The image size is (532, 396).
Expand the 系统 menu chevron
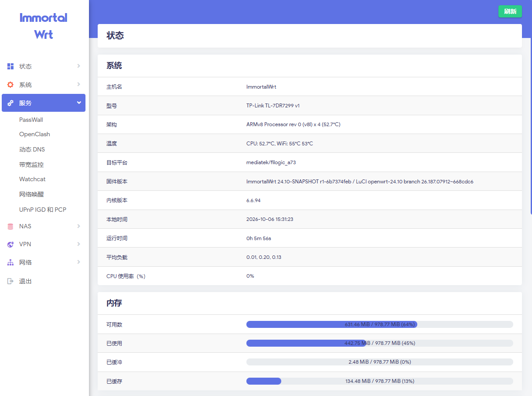click(x=78, y=84)
